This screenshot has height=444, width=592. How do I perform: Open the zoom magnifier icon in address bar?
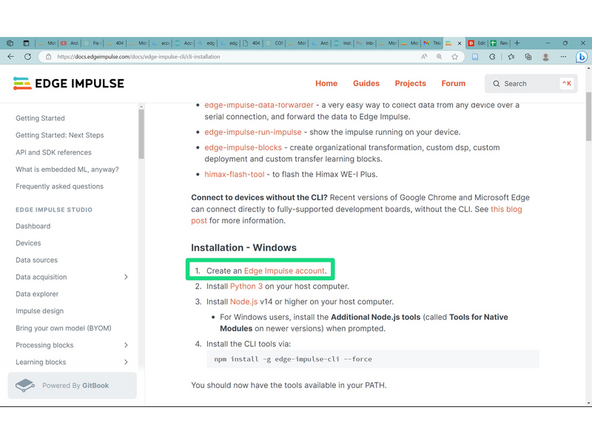click(x=439, y=57)
